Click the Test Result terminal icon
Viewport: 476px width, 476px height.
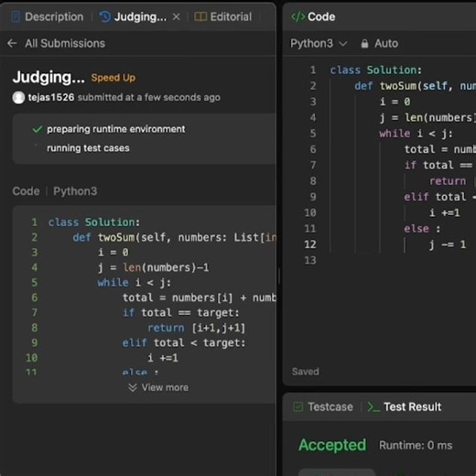[373, 407]
